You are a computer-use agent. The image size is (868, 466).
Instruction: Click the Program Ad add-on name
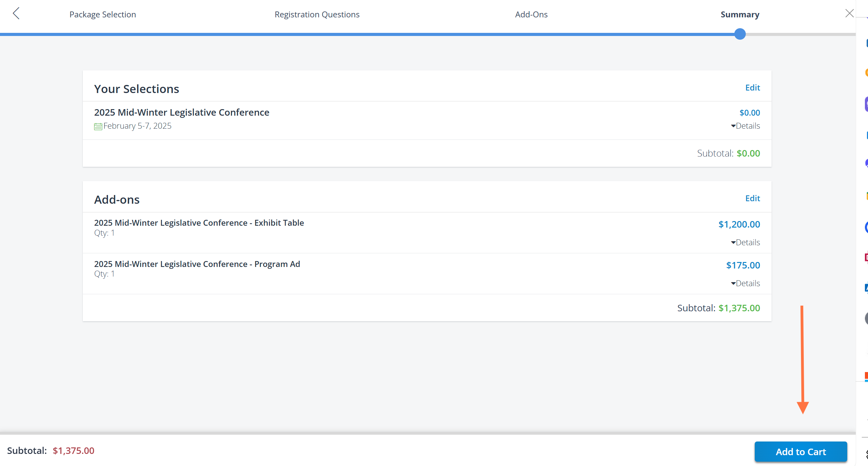197,264
